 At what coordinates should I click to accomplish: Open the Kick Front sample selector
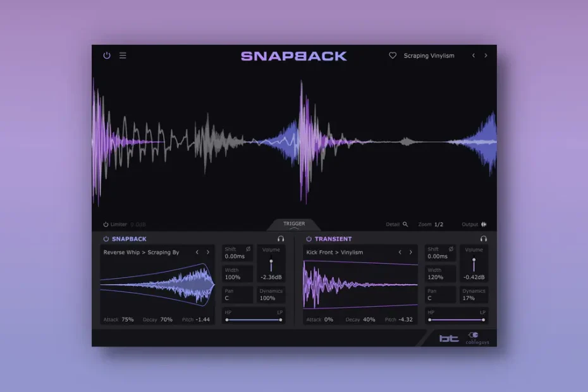[334, 252]
